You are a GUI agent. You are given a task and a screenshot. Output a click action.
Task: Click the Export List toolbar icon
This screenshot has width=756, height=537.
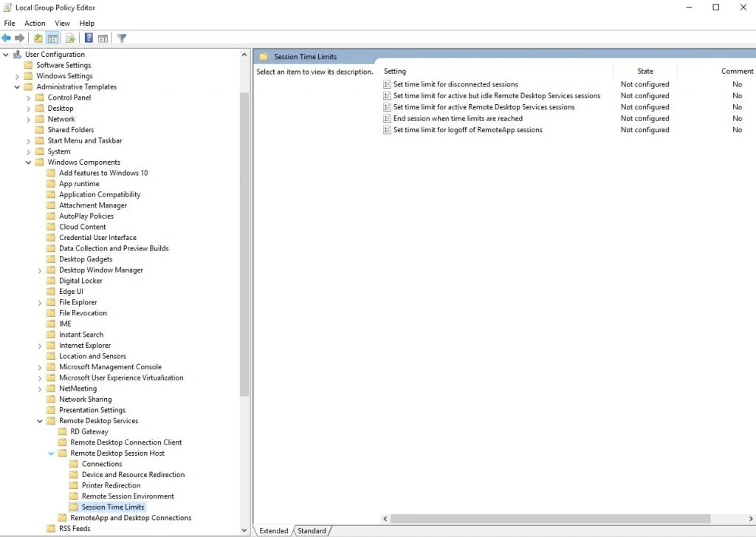70,38
